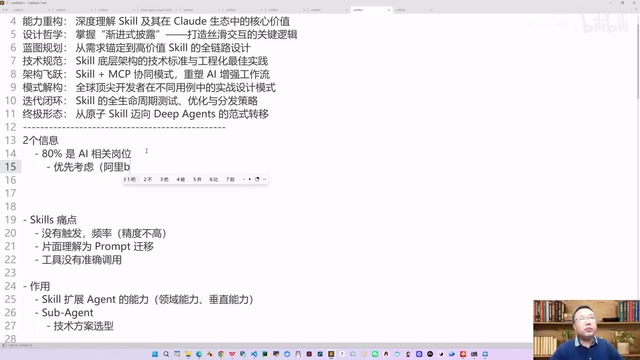
Task: Click 'Deep Agents' text on line 11
Action: click(x=184, y=114)
